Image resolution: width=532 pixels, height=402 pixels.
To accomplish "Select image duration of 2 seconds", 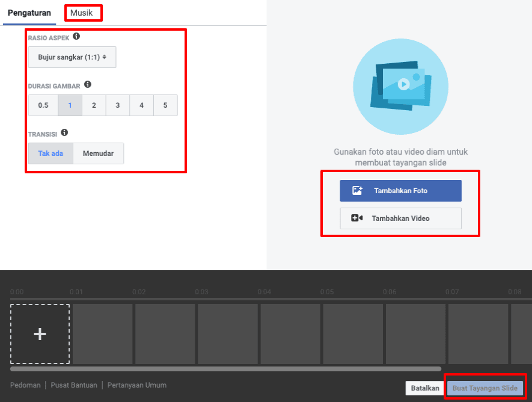I will point(94,105).
